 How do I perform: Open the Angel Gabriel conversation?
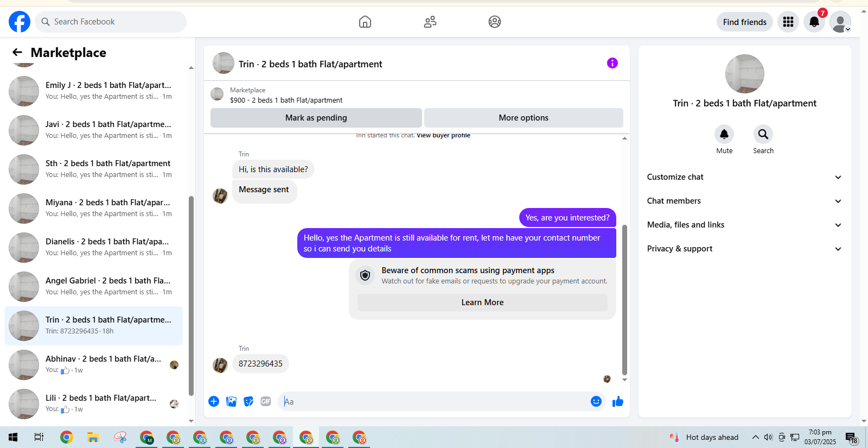coord(93,287)
